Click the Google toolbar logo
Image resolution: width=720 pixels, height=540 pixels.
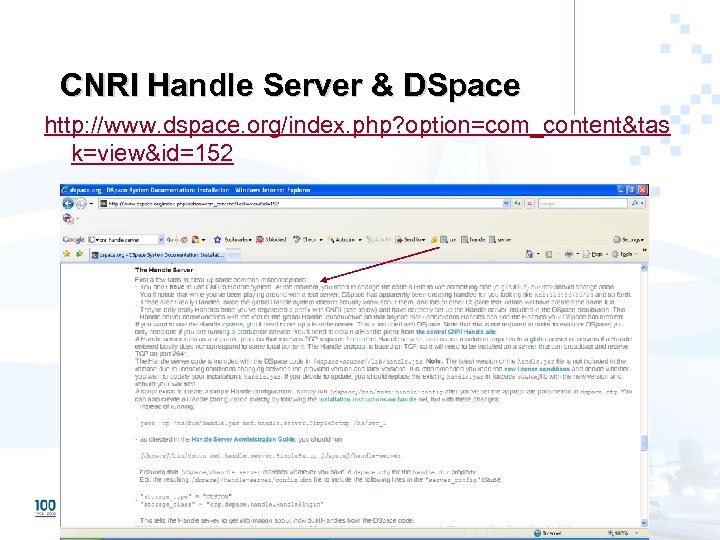click(73, 240)
